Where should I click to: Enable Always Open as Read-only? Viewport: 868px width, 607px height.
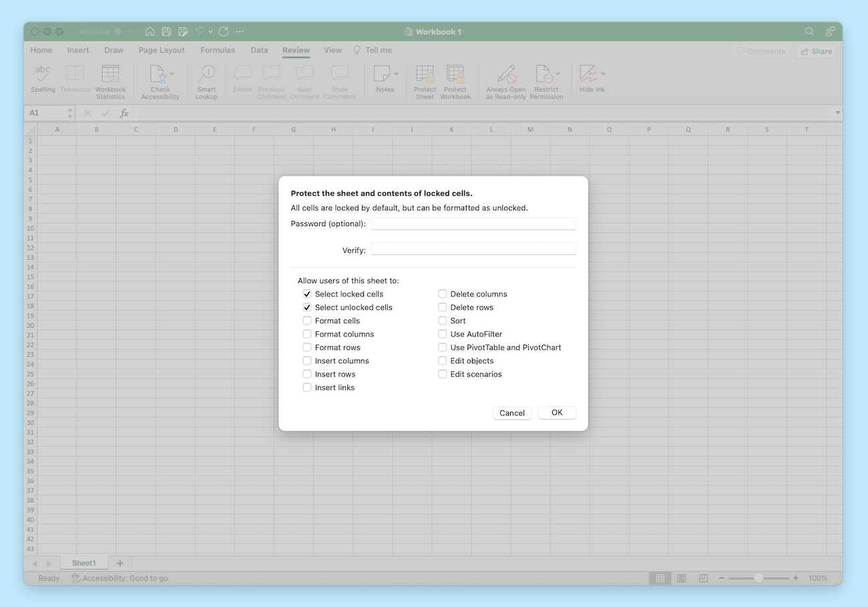click(505, 80)
